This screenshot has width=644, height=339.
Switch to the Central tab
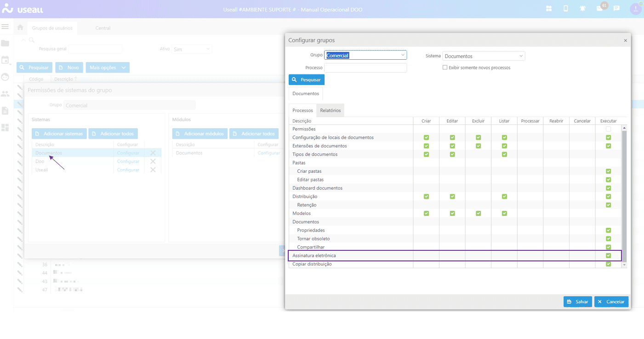coord(103,28)
